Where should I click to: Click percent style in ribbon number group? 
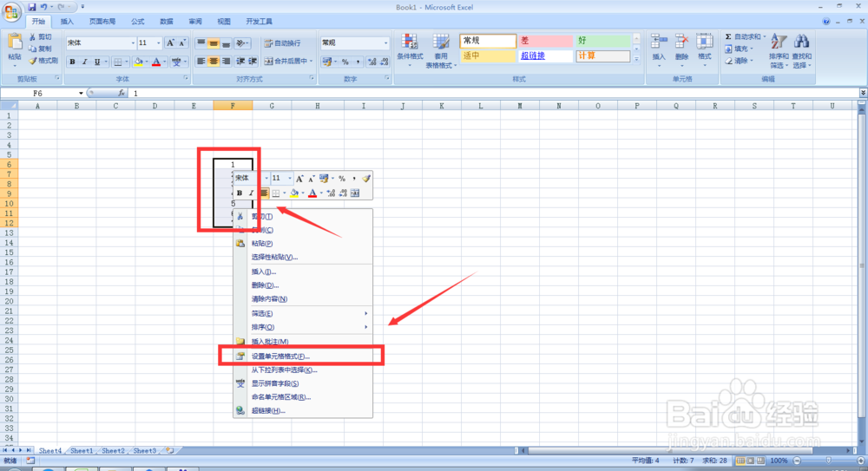(x=345, y=62)
